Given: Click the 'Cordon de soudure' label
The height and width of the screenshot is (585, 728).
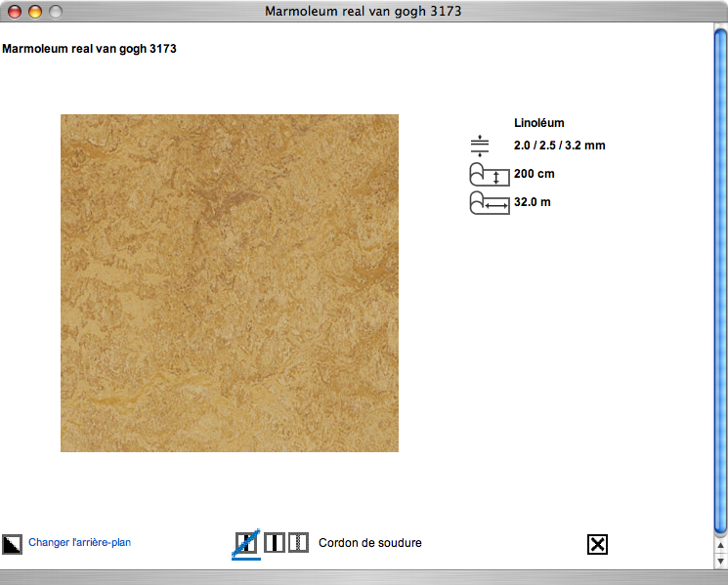Looking at the screenshot, I should tap(370, 542).
